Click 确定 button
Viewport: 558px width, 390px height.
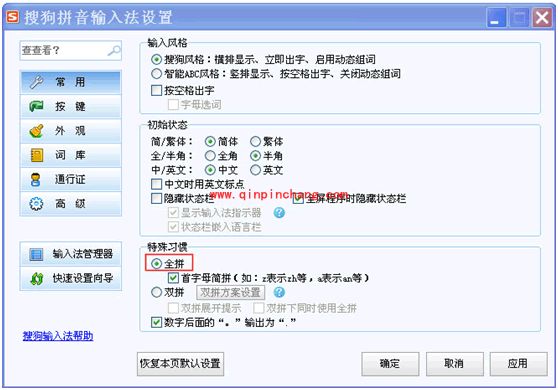[390, 364]
